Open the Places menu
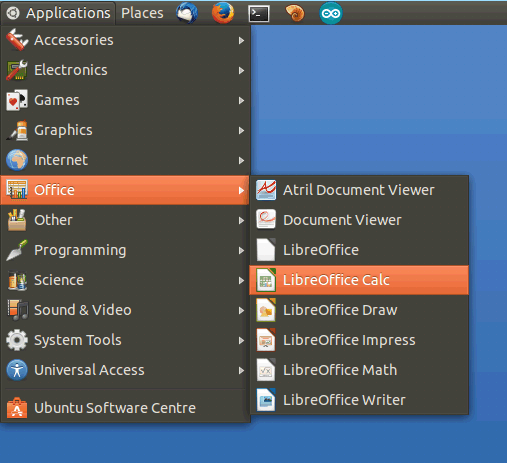Screen dimensions: 507x463 coord(142,13)
